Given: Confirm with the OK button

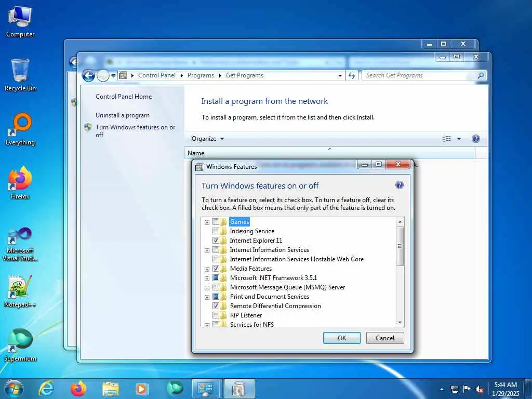Looking at the screenshot, I should pos(342,338).
